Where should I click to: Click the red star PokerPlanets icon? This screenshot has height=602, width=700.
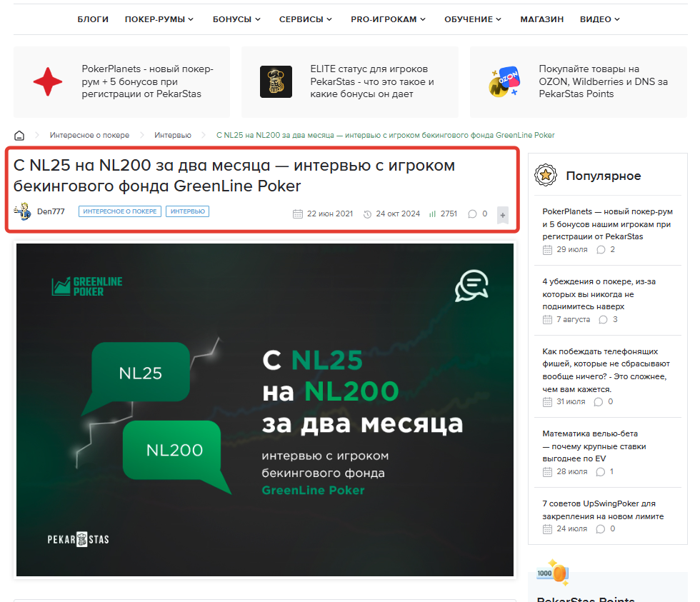click(48, 81)
